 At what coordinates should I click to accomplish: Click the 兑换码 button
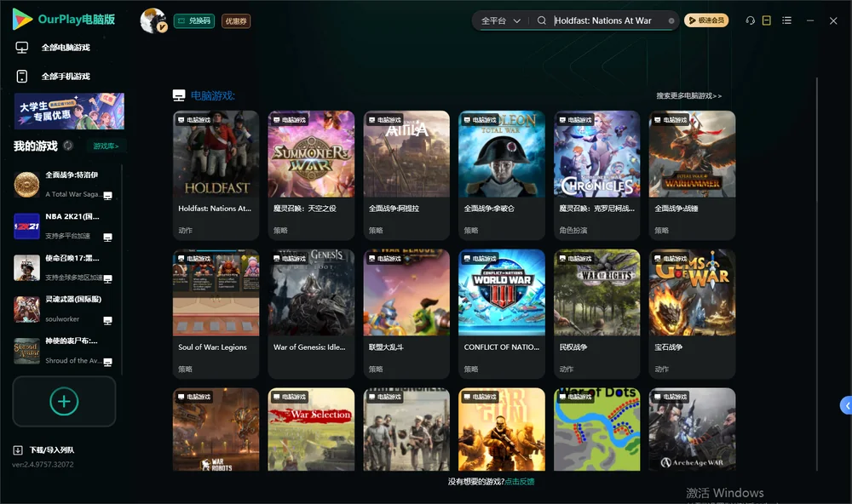click(194, 20)
